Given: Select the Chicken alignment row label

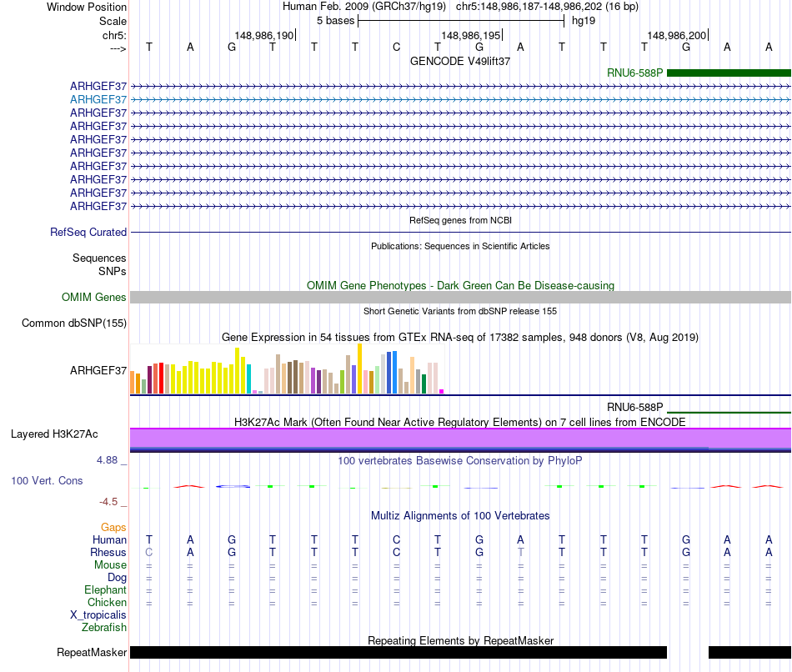Looking at the screenshot, I should coord(107,602).
